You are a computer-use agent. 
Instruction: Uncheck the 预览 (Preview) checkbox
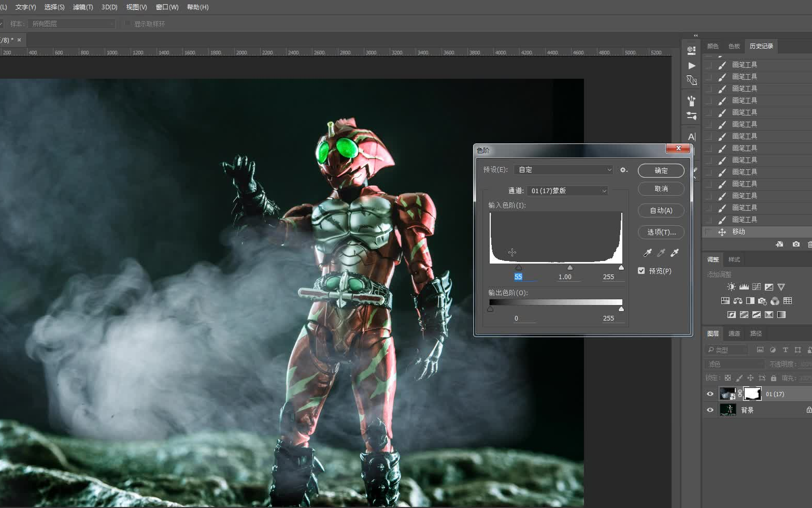tap(641, 271)
